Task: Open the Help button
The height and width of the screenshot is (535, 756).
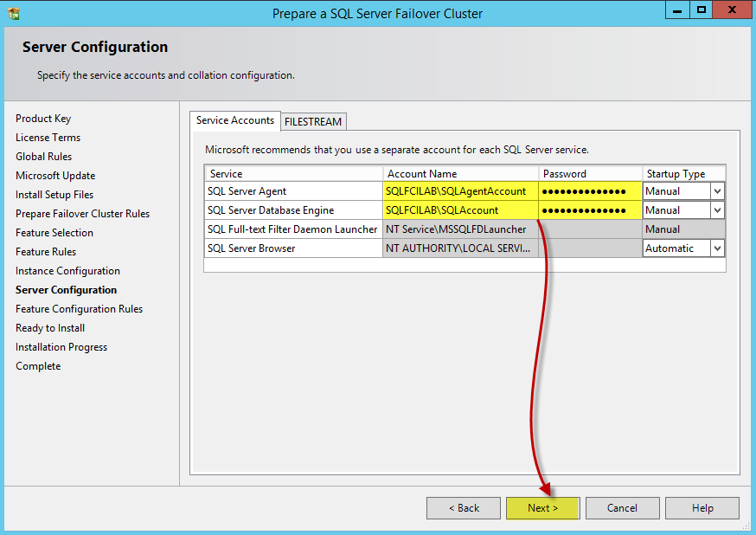Action: 702,508
